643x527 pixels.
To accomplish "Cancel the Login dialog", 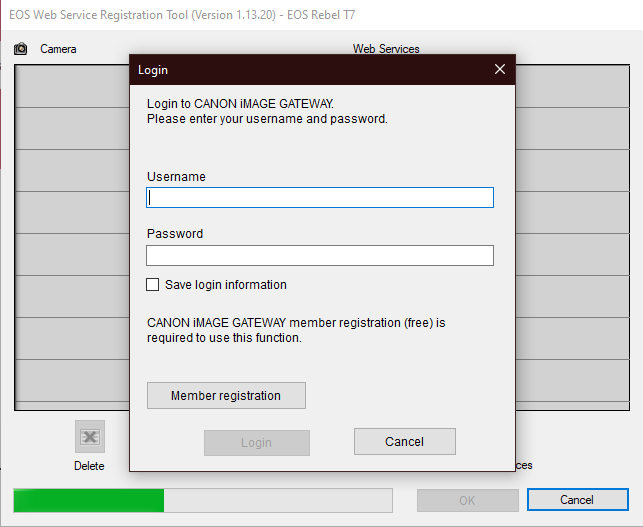I will click(404, 442).
